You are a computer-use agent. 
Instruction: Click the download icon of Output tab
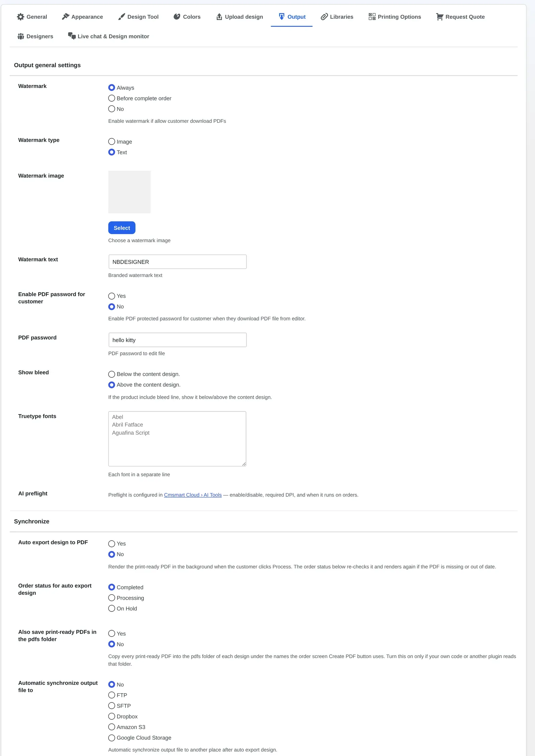coord(282,17)
